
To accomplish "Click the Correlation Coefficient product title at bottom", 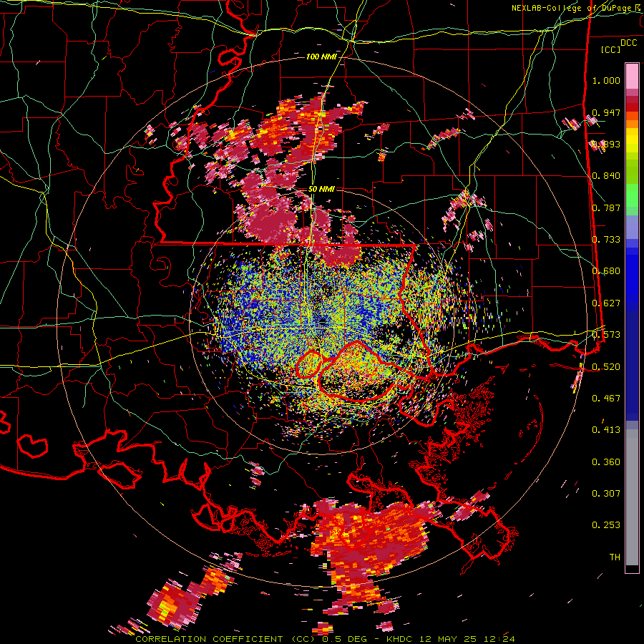I will click(325, 639).
